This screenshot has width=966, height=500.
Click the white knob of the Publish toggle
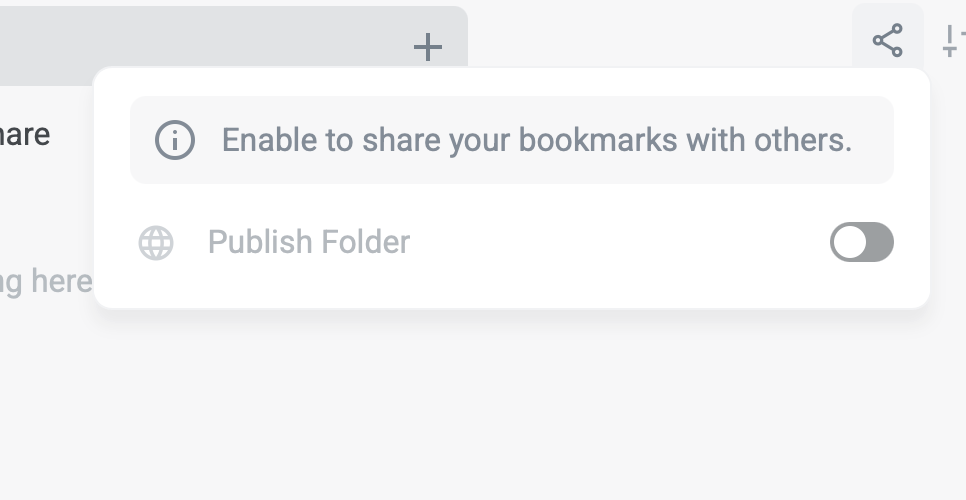[849, 242]
